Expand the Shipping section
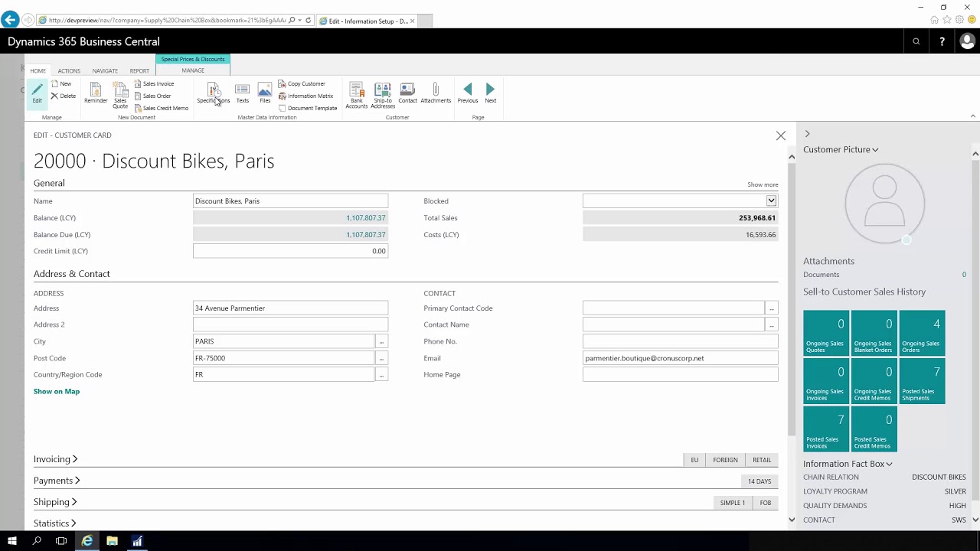 pos(55,502)
